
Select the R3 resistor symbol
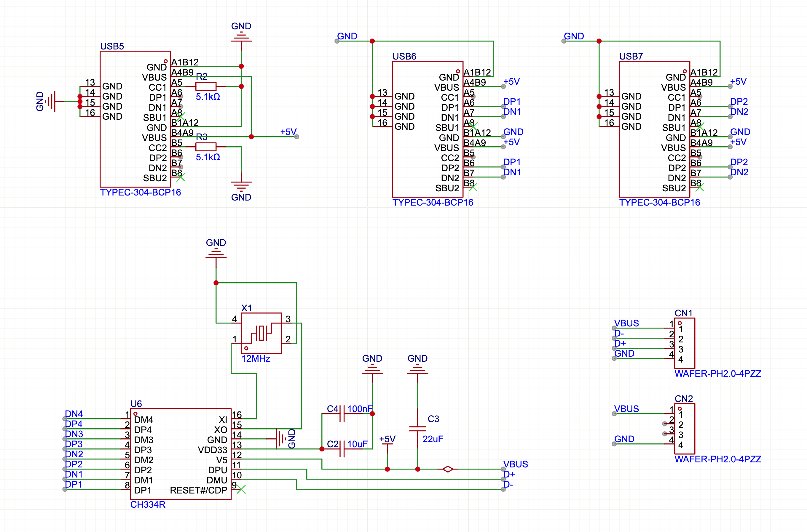[206, 147]
